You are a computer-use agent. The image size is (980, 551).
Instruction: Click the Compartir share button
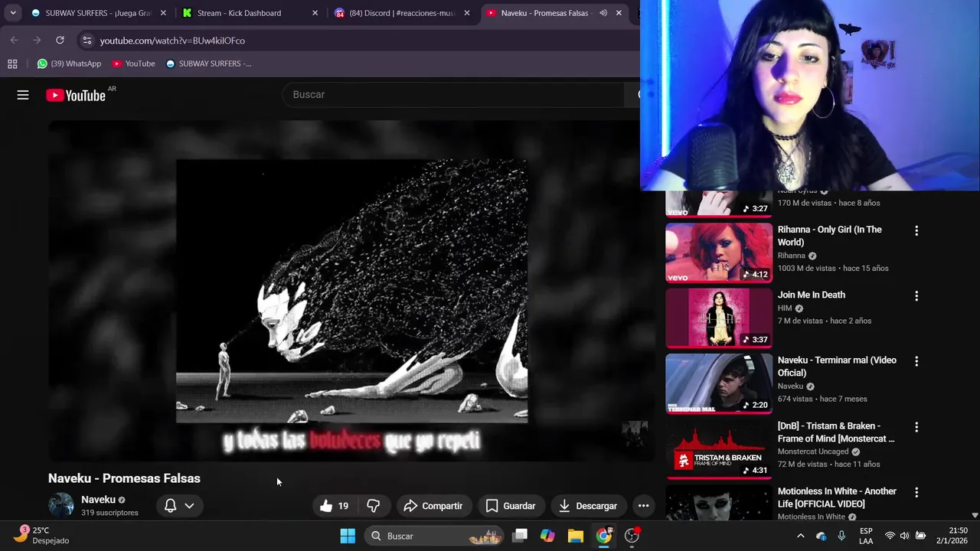[433, 506]
